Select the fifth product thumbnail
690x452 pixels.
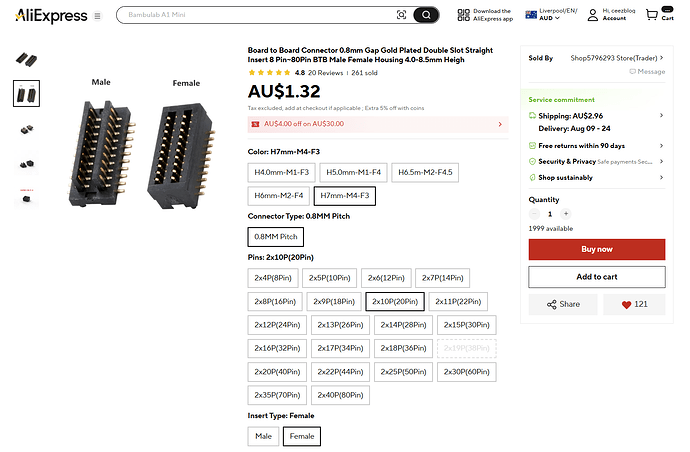26,198
